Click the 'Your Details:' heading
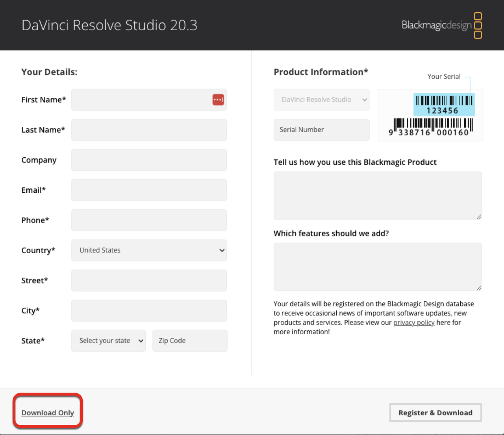Screen dimensions: 504x435 [49, 72]
